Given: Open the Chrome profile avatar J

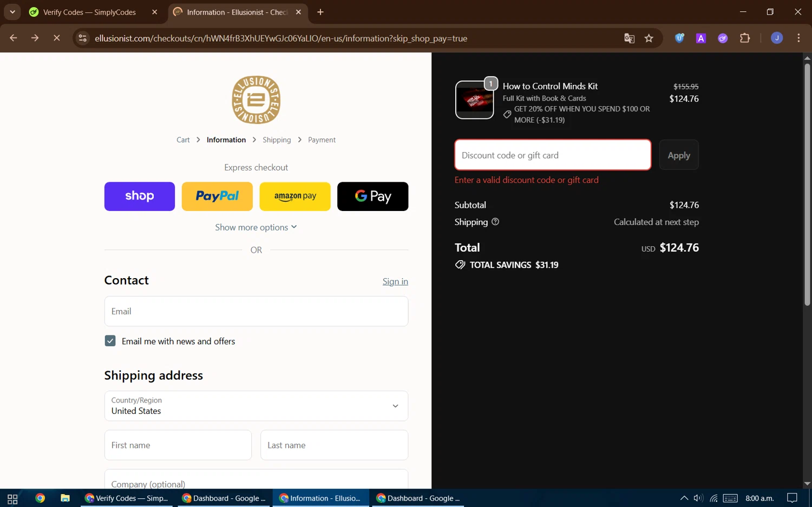Looking at the screenshot, I should tap(777, 38).
